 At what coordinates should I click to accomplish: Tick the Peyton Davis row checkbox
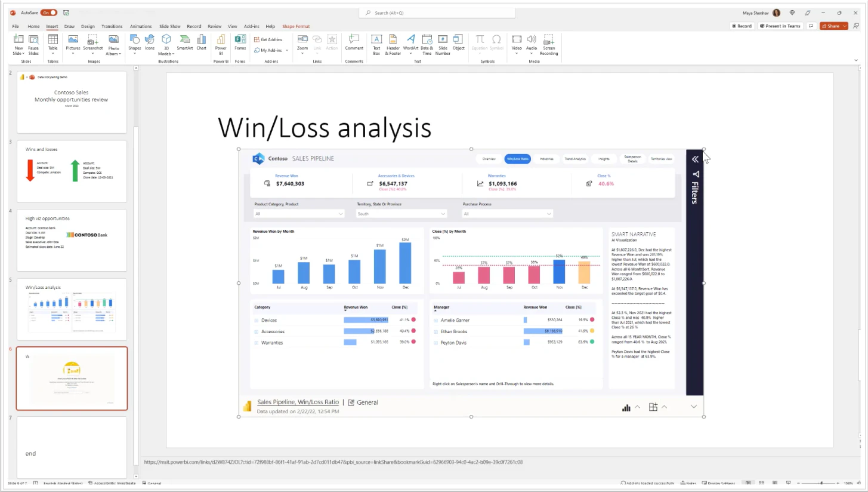tap(436, 343)
